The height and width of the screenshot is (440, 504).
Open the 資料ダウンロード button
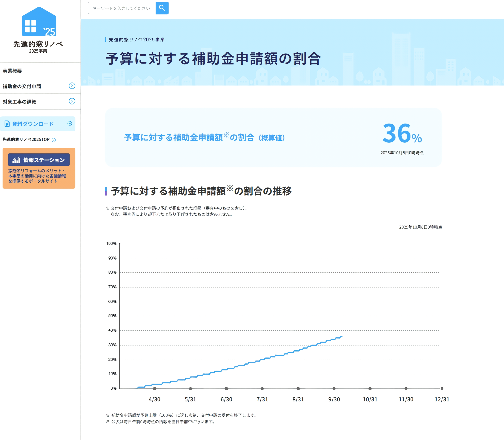pyautogui.click(x=33, y=124)
